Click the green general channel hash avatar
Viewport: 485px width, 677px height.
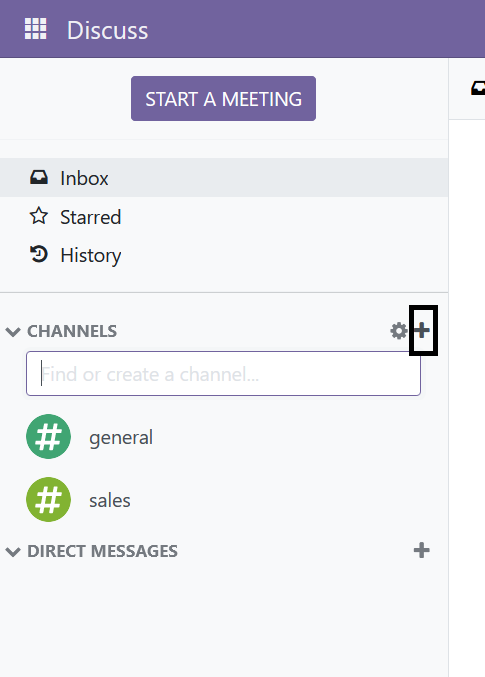[48, 437]
